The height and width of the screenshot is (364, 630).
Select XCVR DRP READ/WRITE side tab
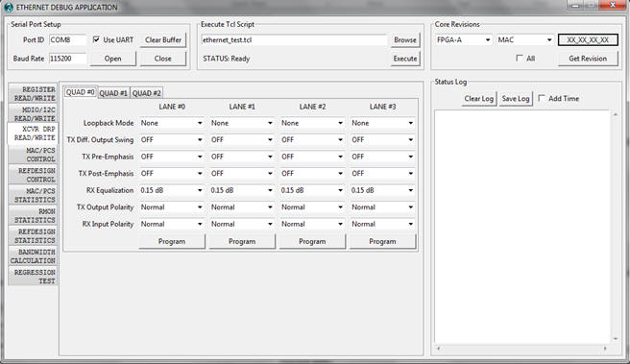point(33,133)
